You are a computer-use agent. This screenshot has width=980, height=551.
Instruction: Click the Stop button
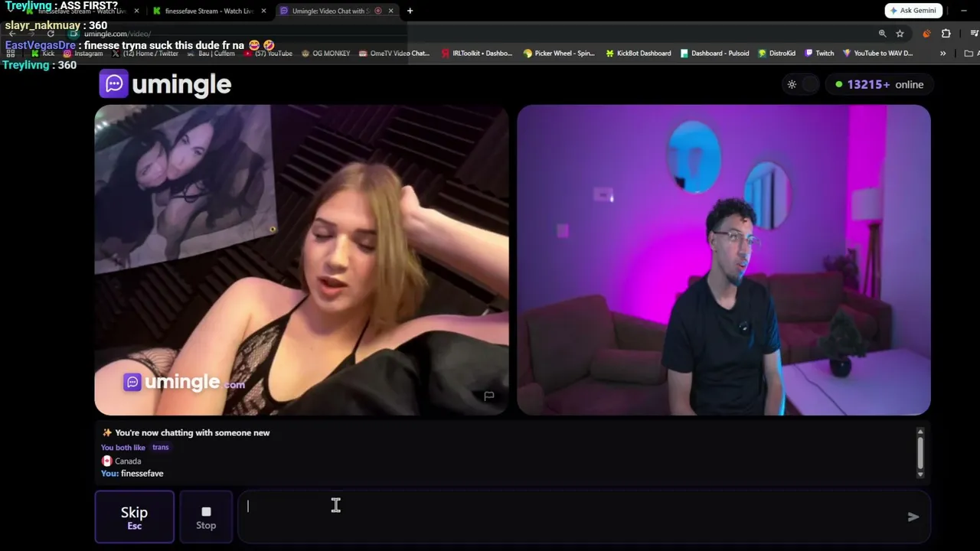coord(206,517)
